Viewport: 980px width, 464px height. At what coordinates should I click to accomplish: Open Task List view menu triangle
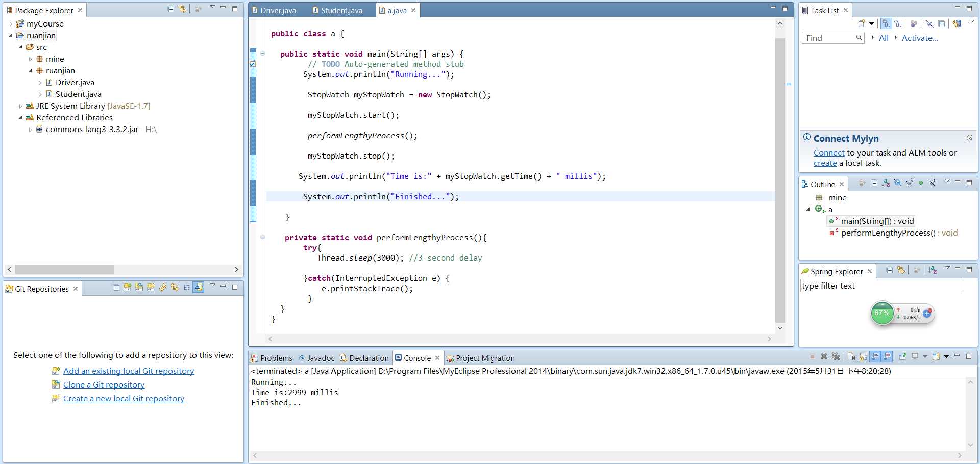tap(972, 21)
